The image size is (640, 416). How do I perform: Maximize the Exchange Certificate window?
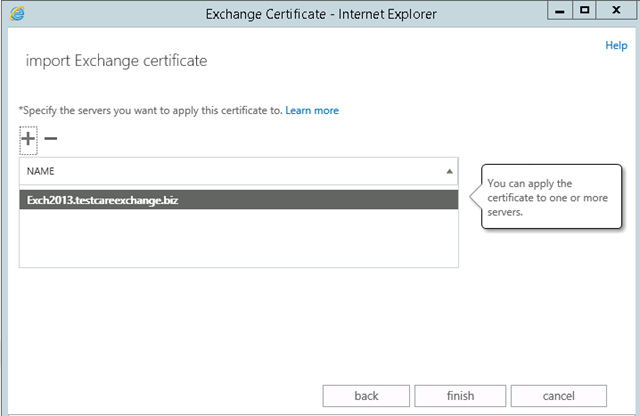[584, 11]
